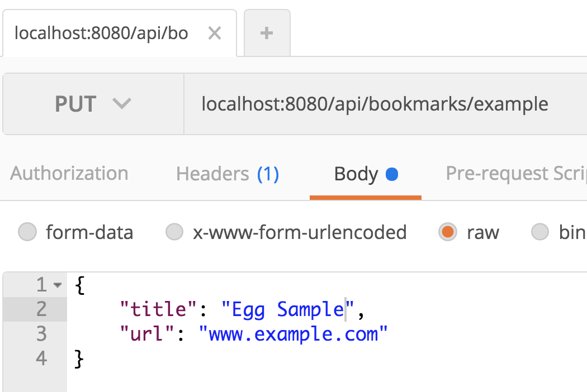Select the form-data radio option
Screen dimensions: 587x392
pos(27,232)
